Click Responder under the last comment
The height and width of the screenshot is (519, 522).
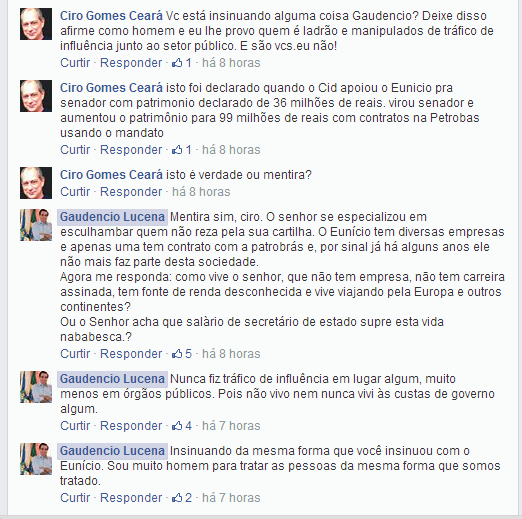[131, 498]
